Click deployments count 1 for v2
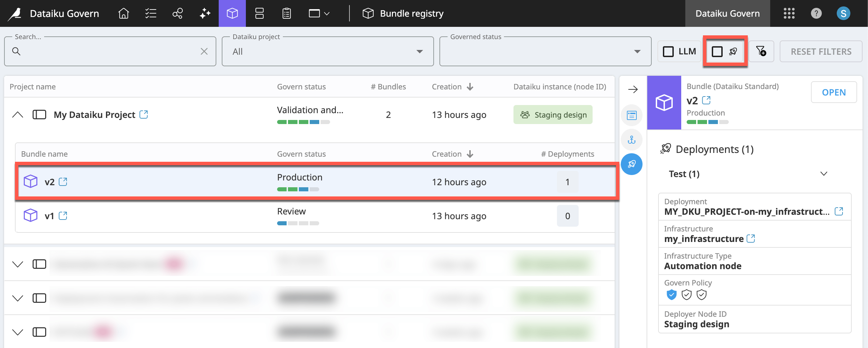 coord(567,182)
